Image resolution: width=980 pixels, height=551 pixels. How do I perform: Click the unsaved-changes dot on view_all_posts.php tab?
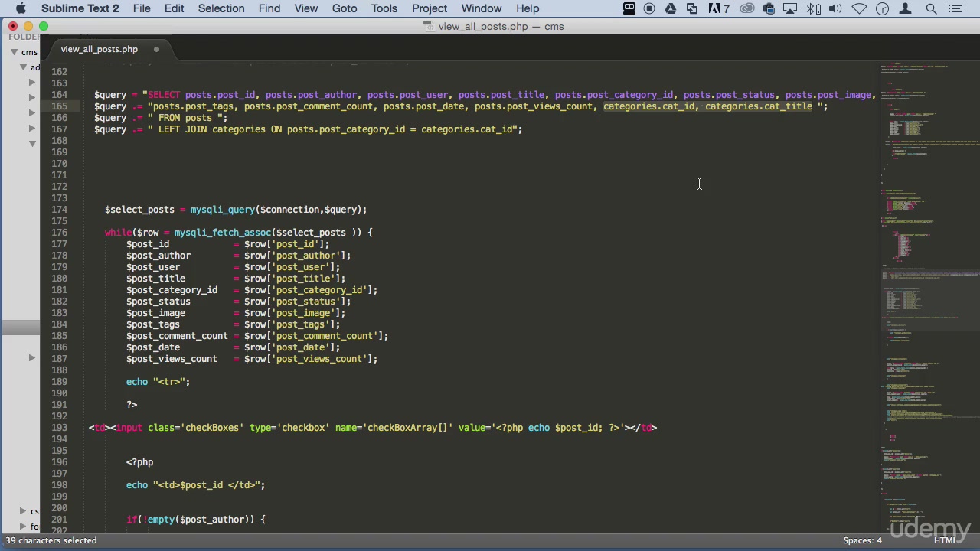156,49
